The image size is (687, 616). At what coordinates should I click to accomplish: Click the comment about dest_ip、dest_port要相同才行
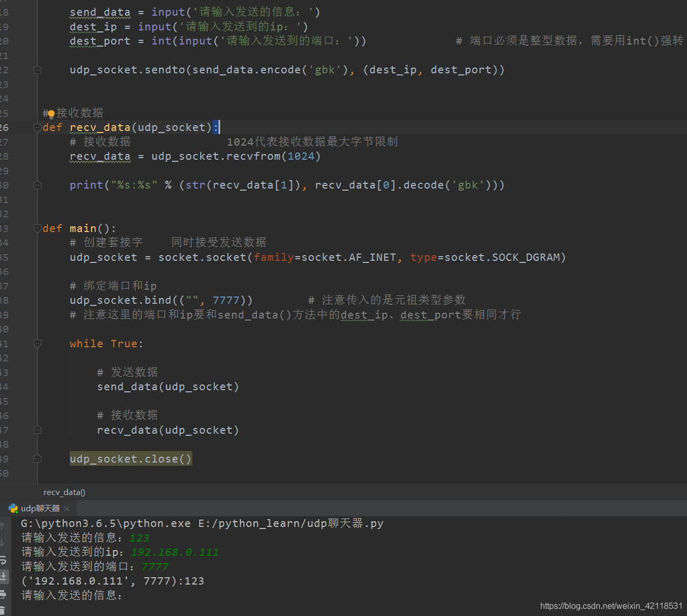296,315
